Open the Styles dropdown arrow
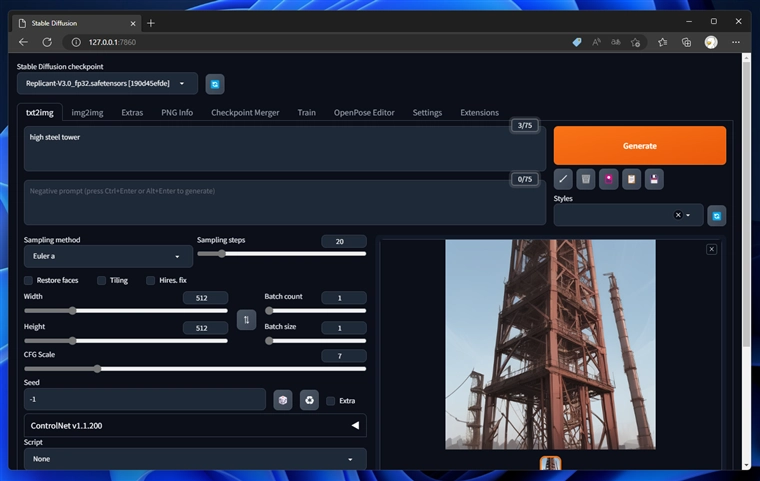This screenshot has width=760, height=481. [x=688, y=215]
